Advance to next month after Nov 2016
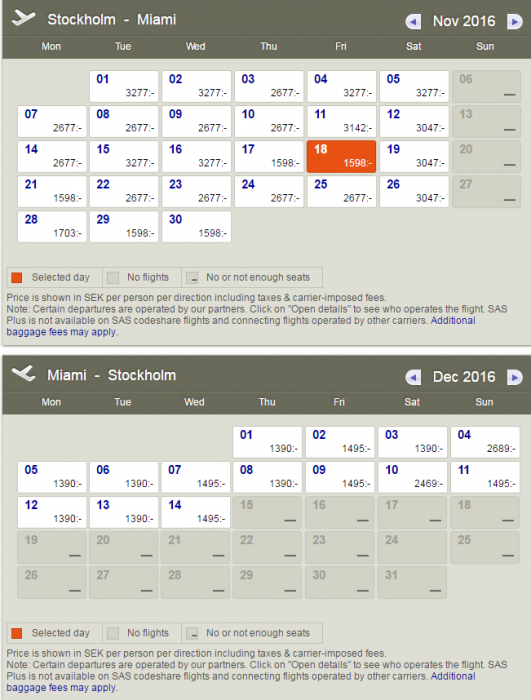Screen dimensions: 531x700 pyautogui.click(x=514, y=21)
